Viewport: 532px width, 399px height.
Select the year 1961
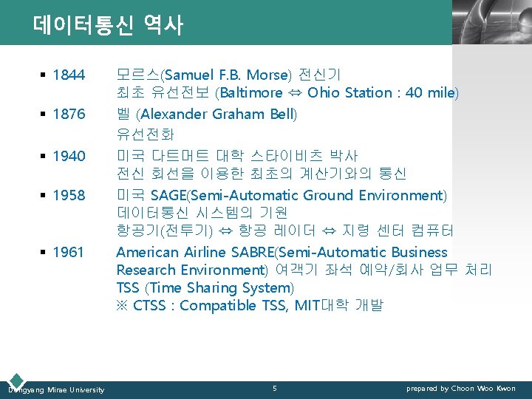pyautogui.click(x=68, y=252)
